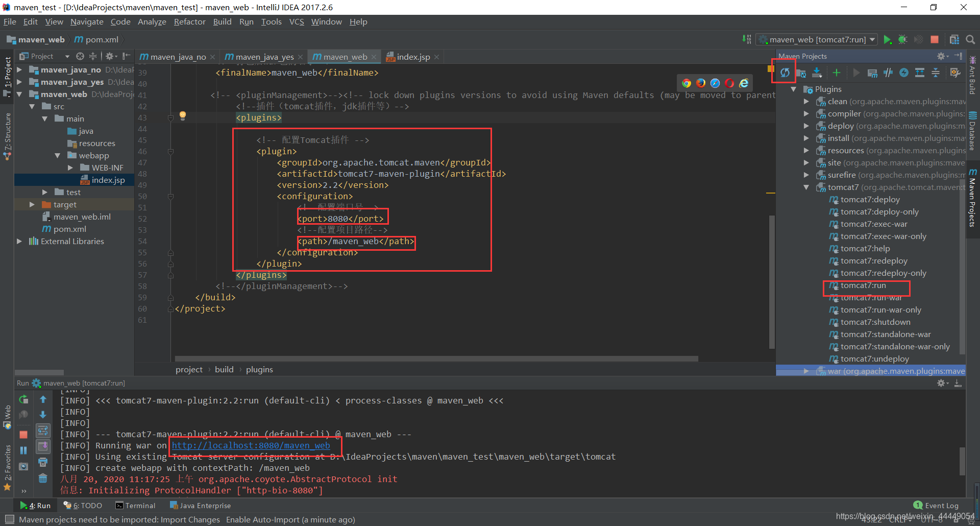Click red Stop icon in main toolbar
This screenshot has width=980, height=526.
click(934, 39)
